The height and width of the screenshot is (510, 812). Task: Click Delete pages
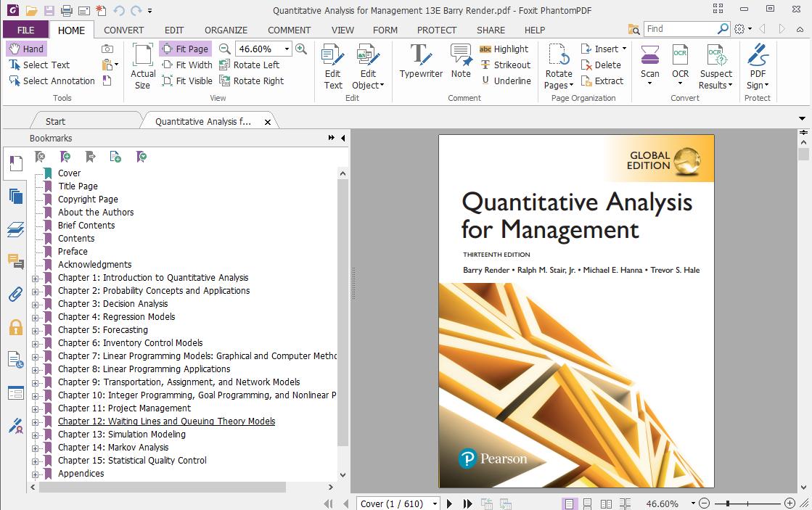click(601, 65)
